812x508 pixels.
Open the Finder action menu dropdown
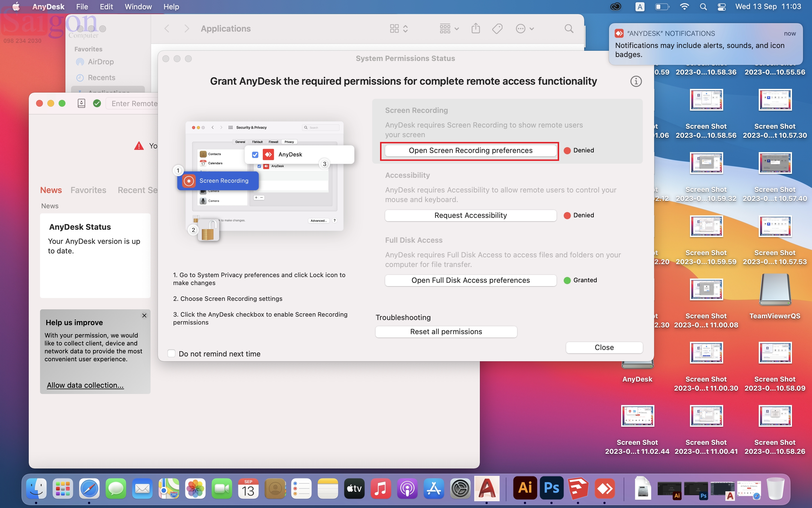tap(525, 29)
